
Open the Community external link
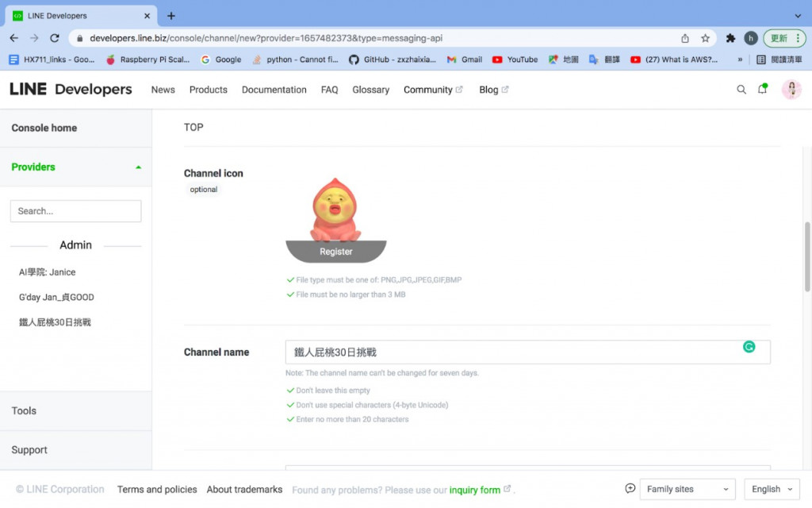pyautogui.click(x=433, y=90)
